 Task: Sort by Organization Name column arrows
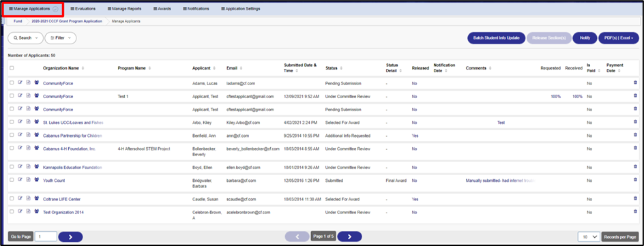(83, 68)
